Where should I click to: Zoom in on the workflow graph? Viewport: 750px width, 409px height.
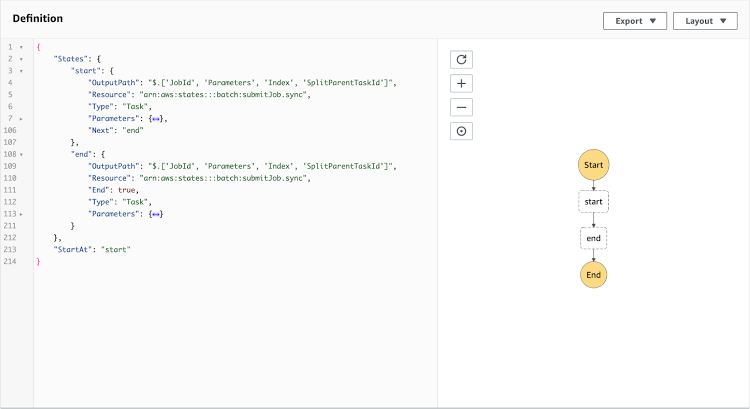pos(461,83)
